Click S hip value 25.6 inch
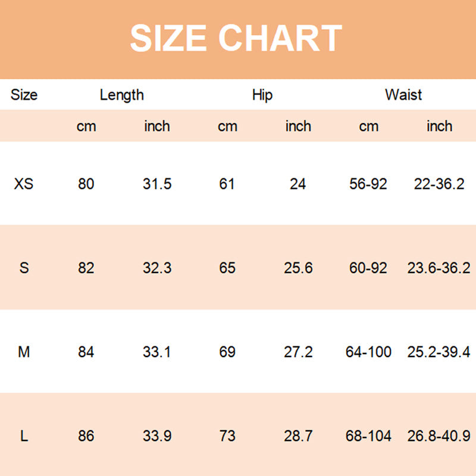 (298, 268)
